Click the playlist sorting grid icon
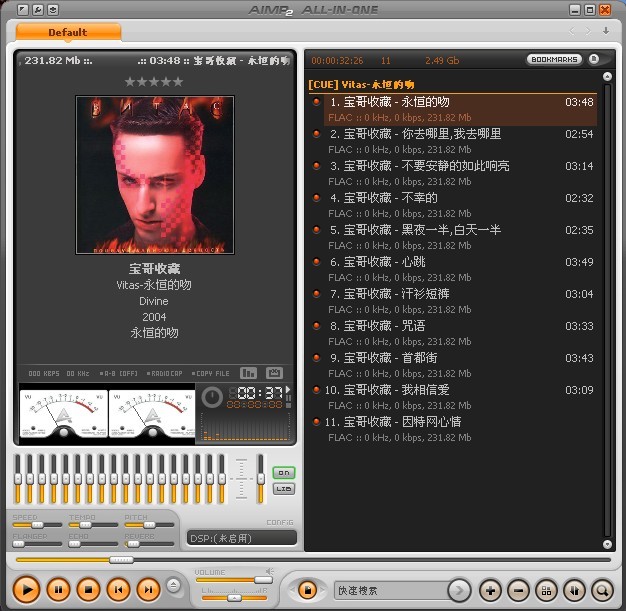This screenshot has height=611, width=626. click(546, 590)
